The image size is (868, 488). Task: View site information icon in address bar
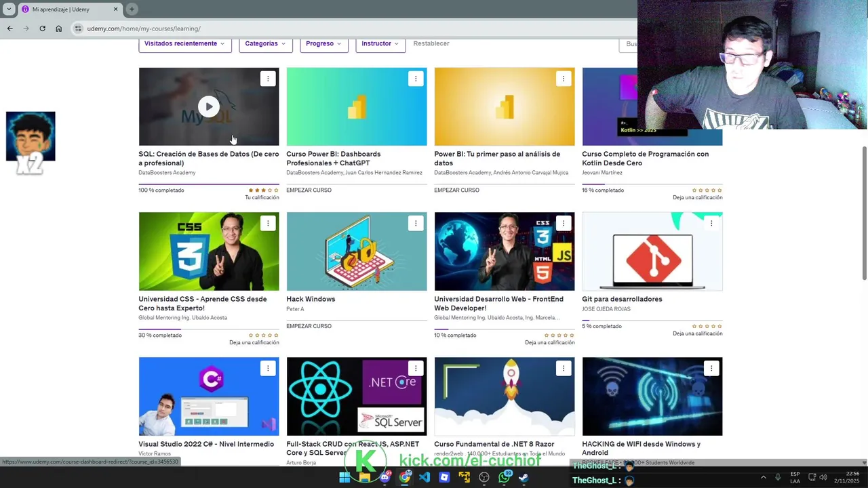click(x=78, y=28)
